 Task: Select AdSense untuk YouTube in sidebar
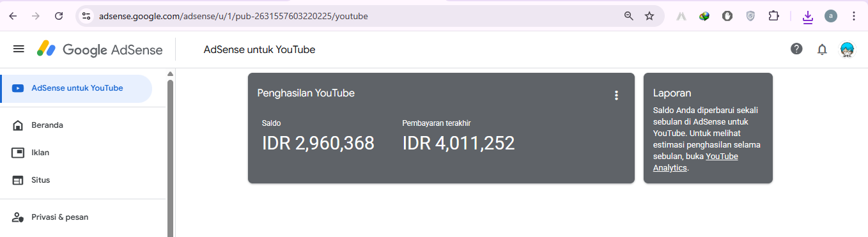[x=76, y=88]
